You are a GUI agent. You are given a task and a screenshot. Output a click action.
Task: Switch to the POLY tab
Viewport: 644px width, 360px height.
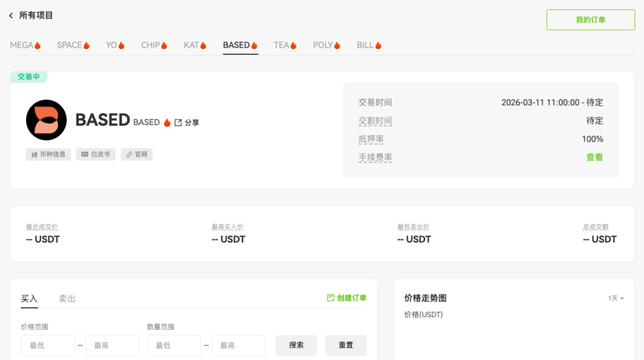[x=326, y=45]
